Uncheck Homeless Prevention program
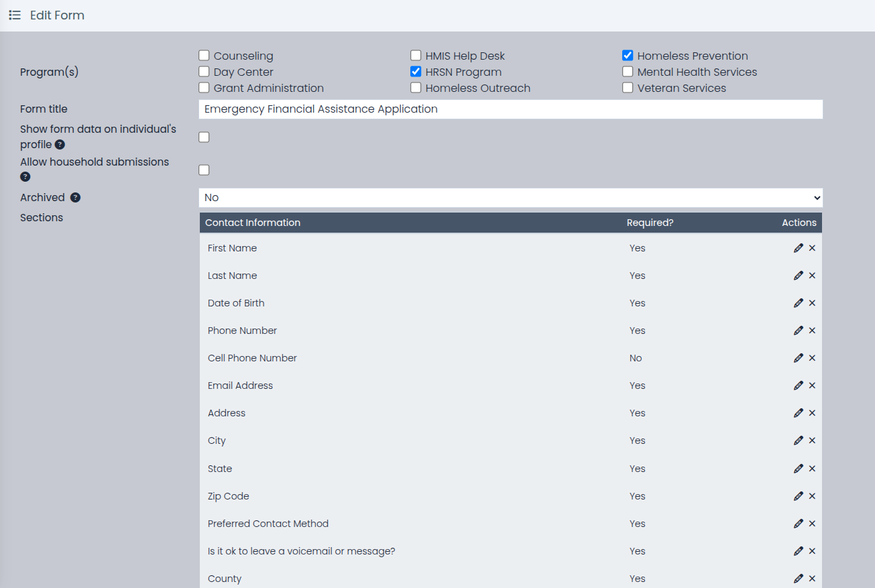The width and height of the screenshot is (875, 588). tap(628, 56)
